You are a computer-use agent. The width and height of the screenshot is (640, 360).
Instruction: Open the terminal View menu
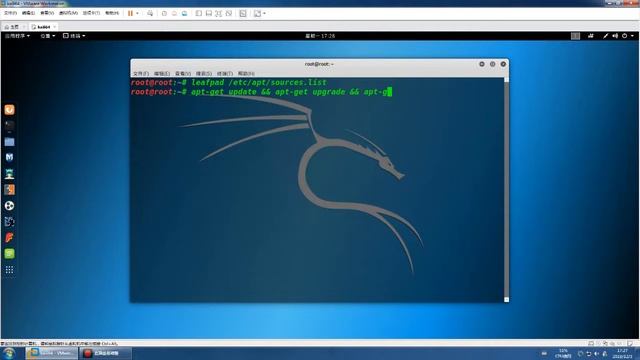(x=183, y=74)
